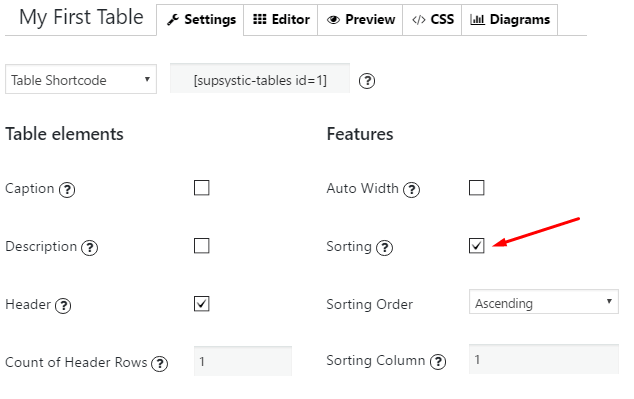Open the Table Shortcode dropdown
This screenshot has width=634, height=399.
click(81, 79)
